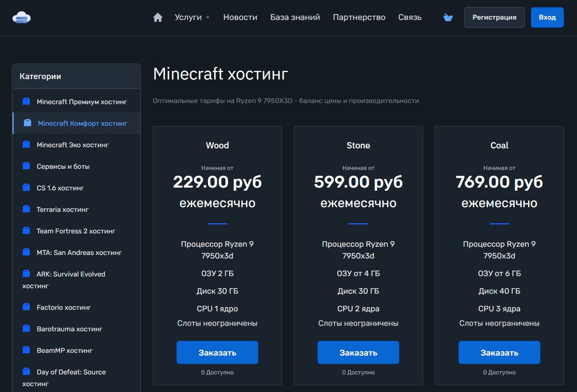Viewport: 577px width, 392px height.
Task: Open the Новости menu item
Action: click(x=240, y=17)
